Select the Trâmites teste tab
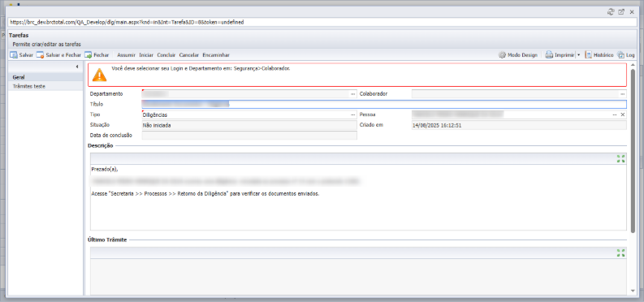Viewport: 644px width, 302px height. coord(45,86)
